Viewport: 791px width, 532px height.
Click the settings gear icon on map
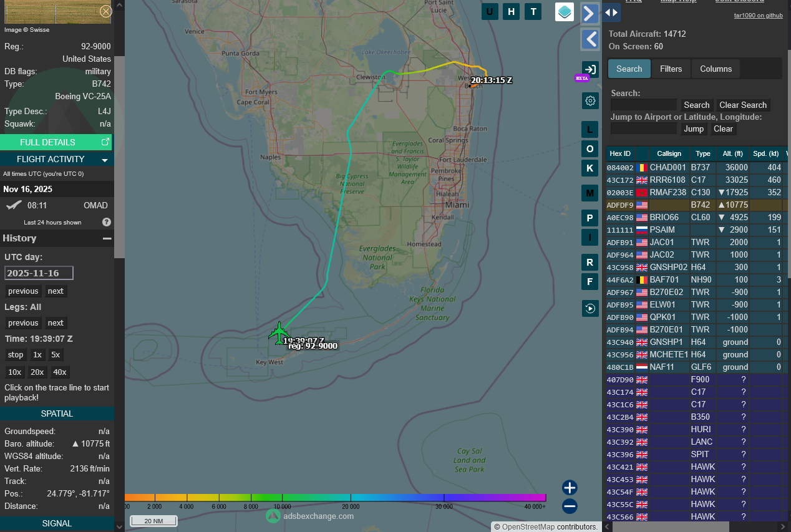coord(590,100)
